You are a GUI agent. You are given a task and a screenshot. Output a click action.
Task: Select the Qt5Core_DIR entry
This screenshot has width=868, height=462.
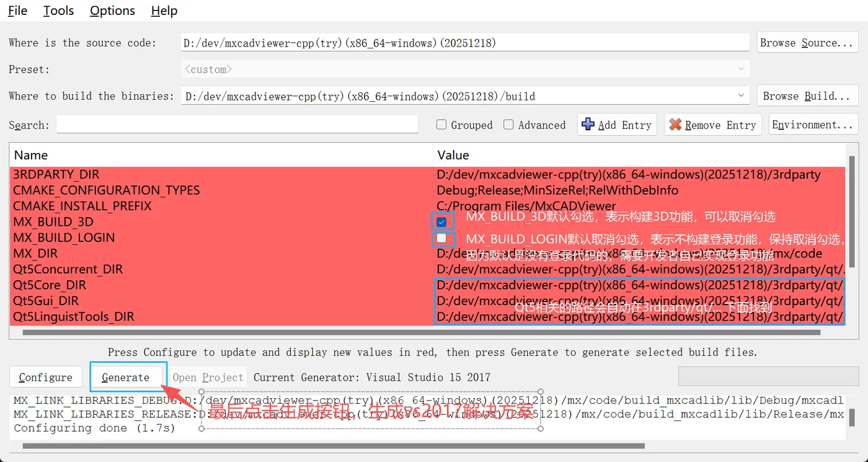coord(50,285)
